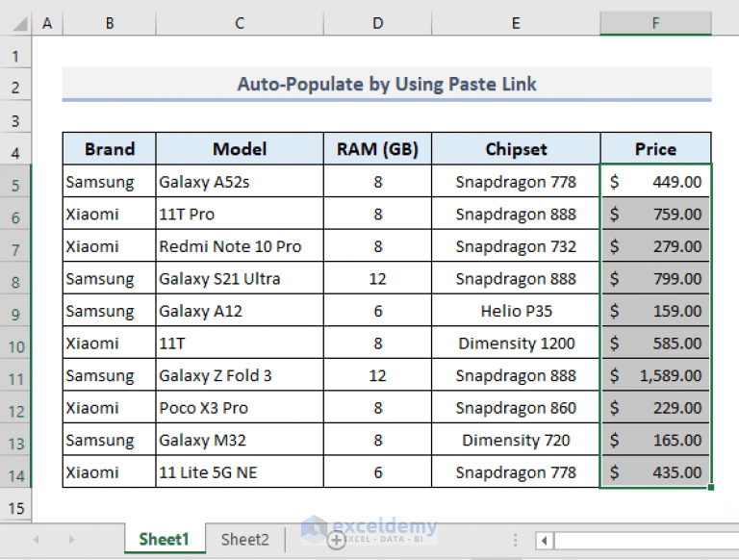This screenshot has width=739, height=560.
Task: Select the $1,589.00 price cell
Action: (655, 375)
